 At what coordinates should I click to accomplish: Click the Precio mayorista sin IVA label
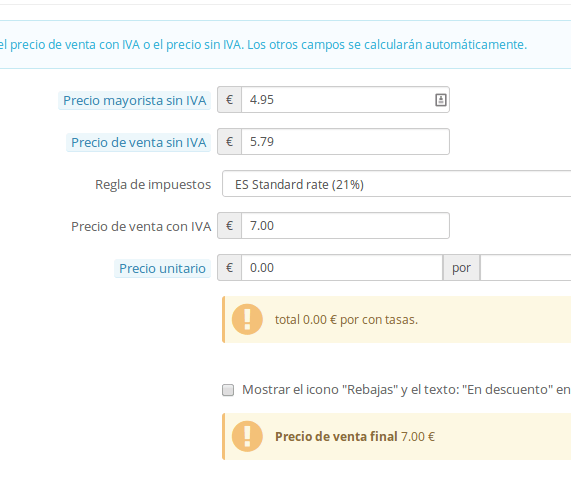134,100
